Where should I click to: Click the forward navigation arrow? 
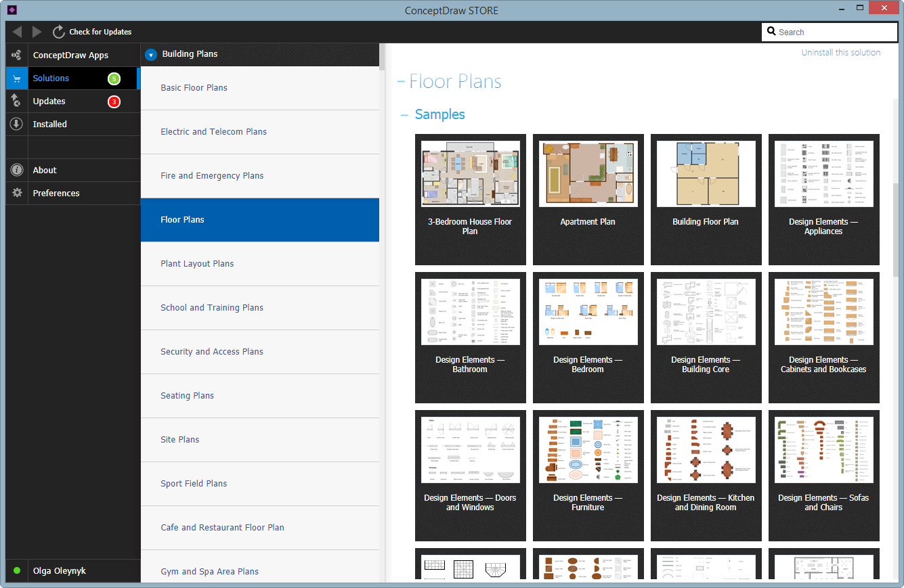[37, 32]
